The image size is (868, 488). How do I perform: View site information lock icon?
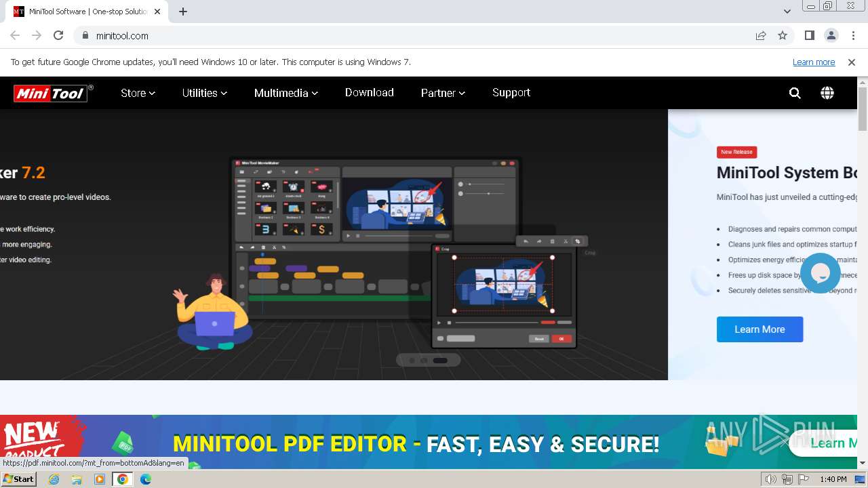tap(85, 35)
